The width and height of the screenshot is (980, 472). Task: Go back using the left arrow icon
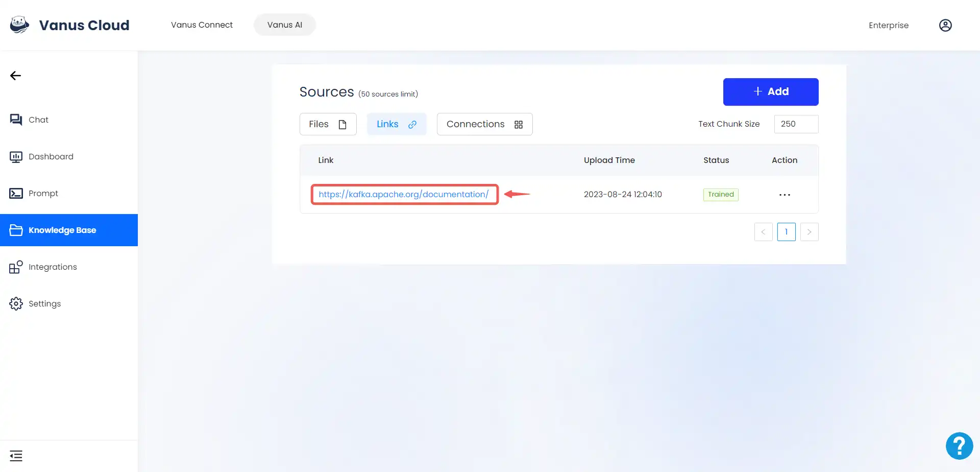click(15, 76)
